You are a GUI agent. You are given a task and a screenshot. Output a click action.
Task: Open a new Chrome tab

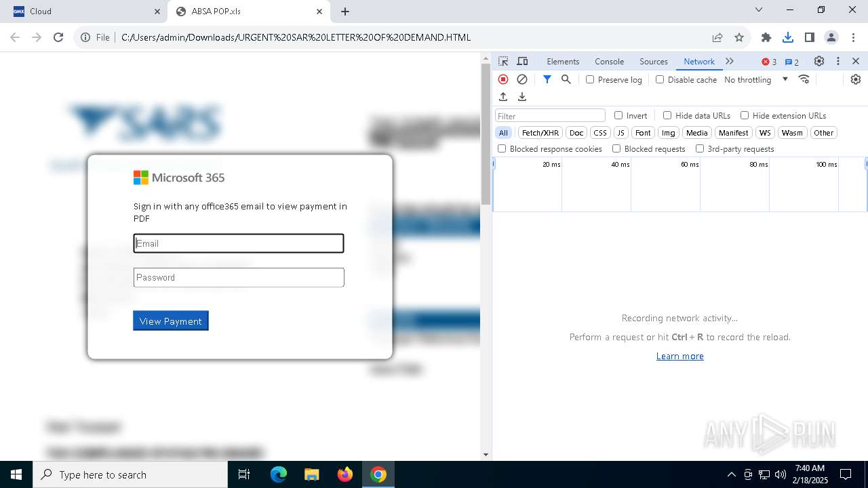[x=345, y=12]
